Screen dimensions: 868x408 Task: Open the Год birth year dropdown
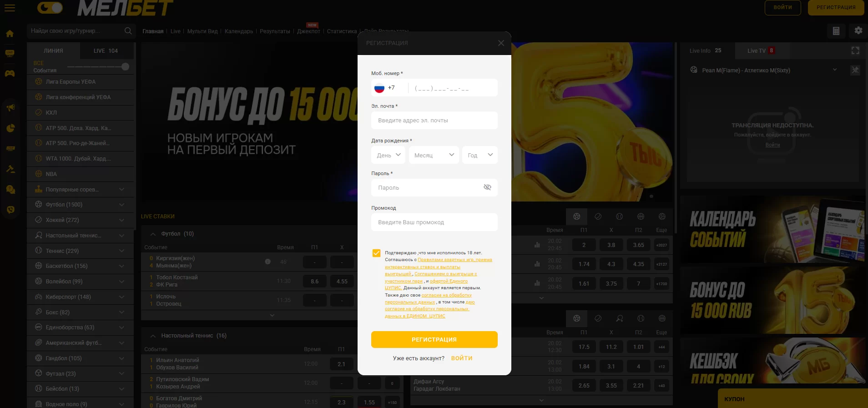(480, 155)
